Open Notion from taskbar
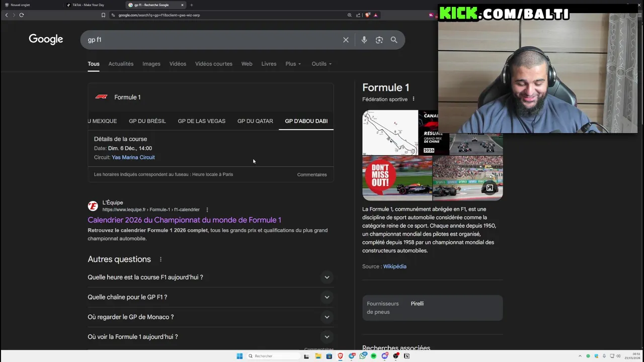This screenshot has width=644, height=362. click(407, 356)
